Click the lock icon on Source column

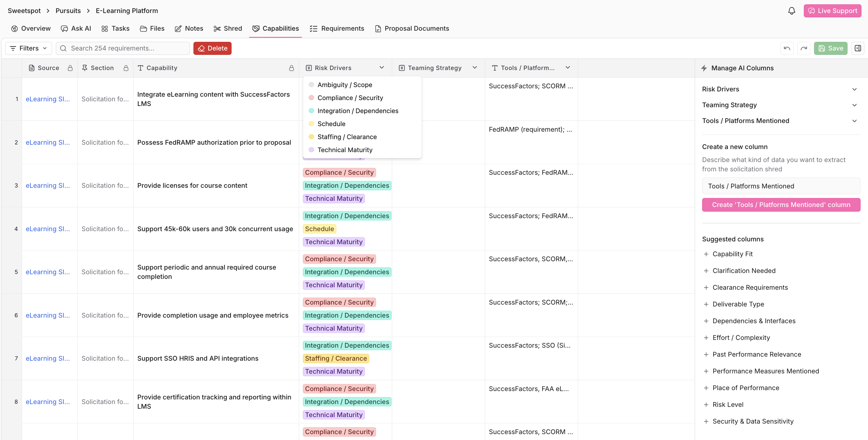click(x=70, y=68)
